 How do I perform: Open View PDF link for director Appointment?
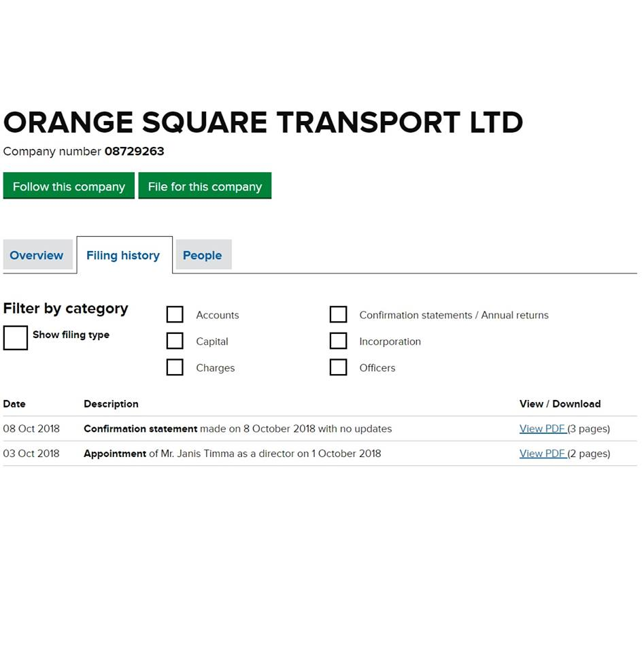pyautogui.click(x=543, y=453)
